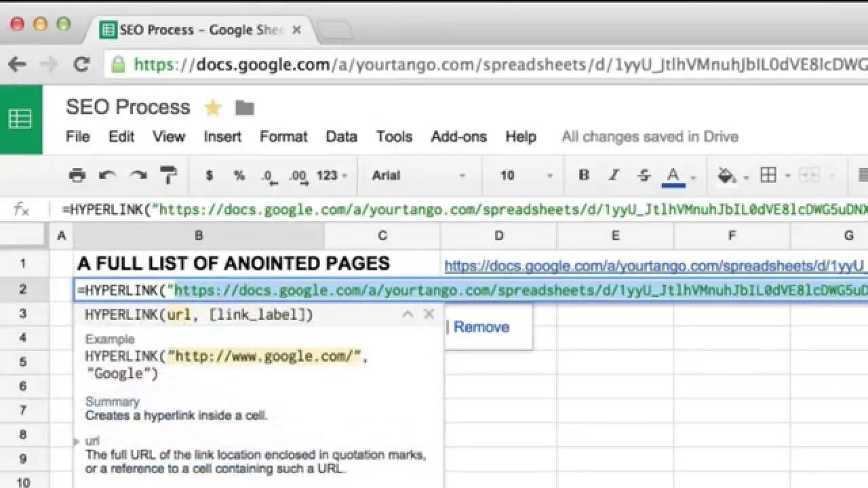Image resolution: width=868 pixels, height=488 pixels.
Task: Click the fx function icon
Action: (22, 209)
